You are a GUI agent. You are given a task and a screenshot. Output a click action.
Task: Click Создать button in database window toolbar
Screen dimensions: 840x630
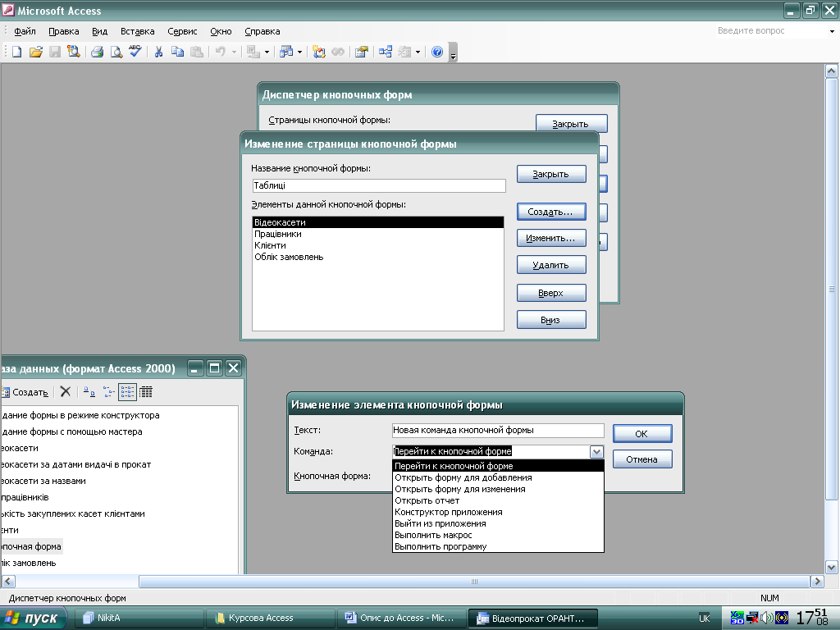pos(25,392)
